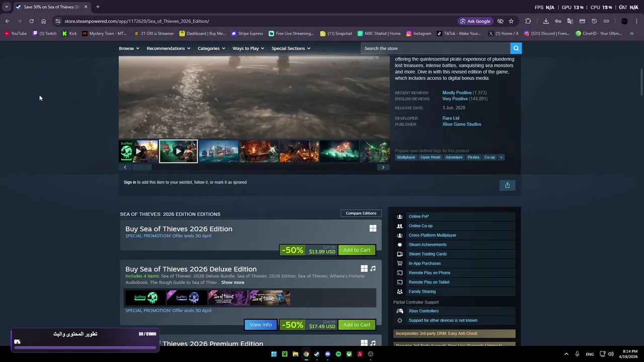Viewport: 644px width, 362px height.
Task: Open Discord from the taskbar
Action: [x=328, y=354]
